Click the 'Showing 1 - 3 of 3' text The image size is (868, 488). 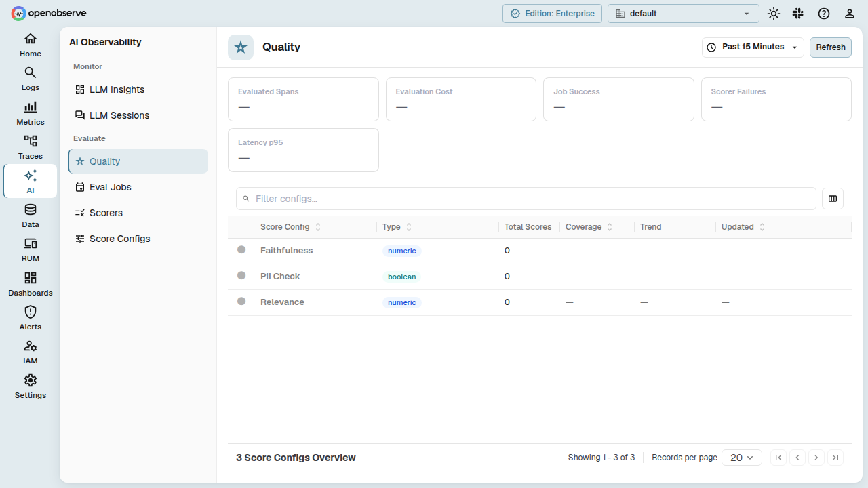click(601, 457)
